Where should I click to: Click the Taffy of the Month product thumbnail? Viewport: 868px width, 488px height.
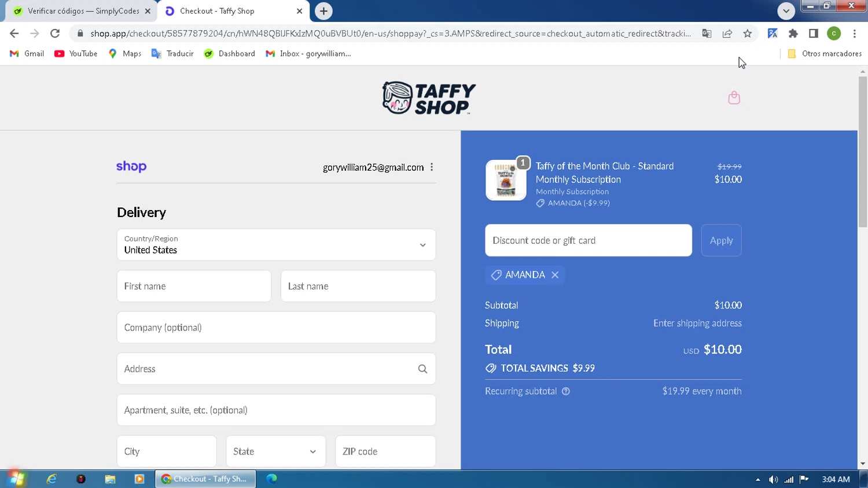click(x=506, y=180)
